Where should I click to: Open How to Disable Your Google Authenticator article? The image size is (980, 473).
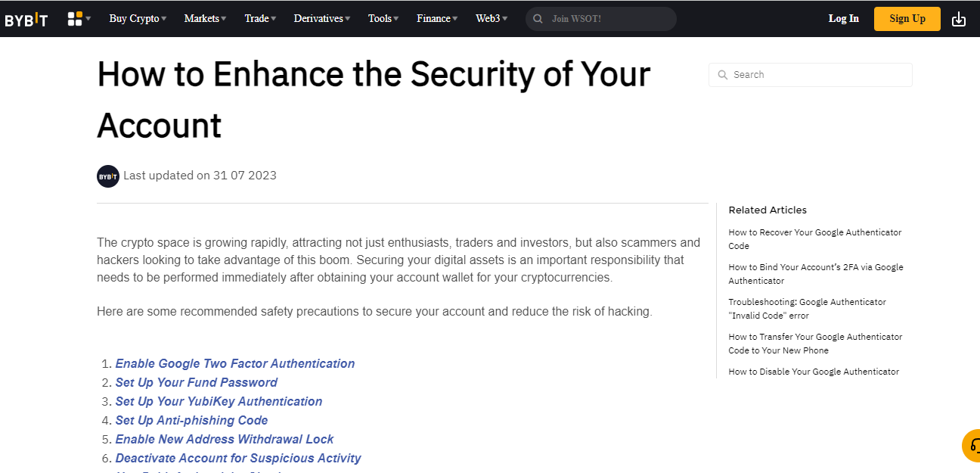point(814,372)
